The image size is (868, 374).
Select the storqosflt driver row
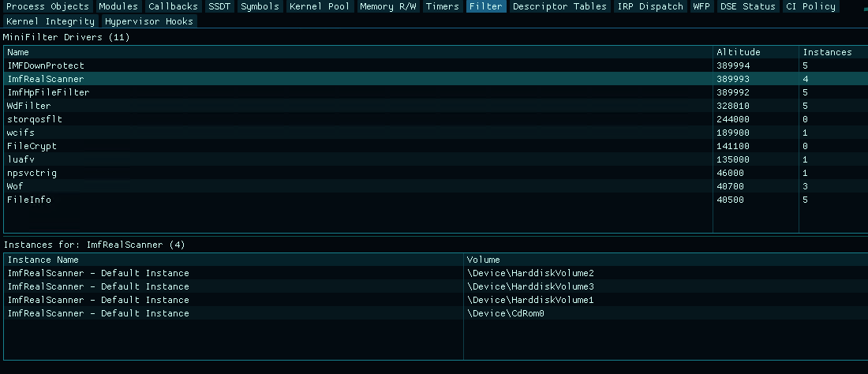(436, 119)
